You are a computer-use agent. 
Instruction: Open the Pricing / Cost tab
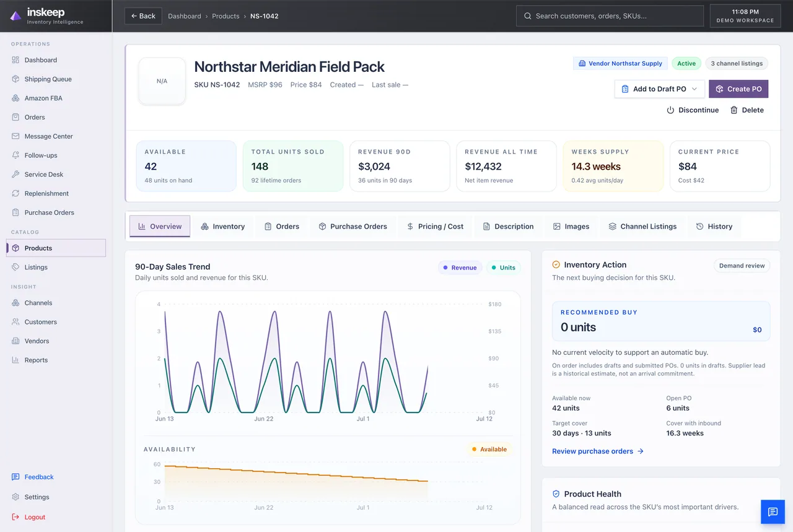435,227
